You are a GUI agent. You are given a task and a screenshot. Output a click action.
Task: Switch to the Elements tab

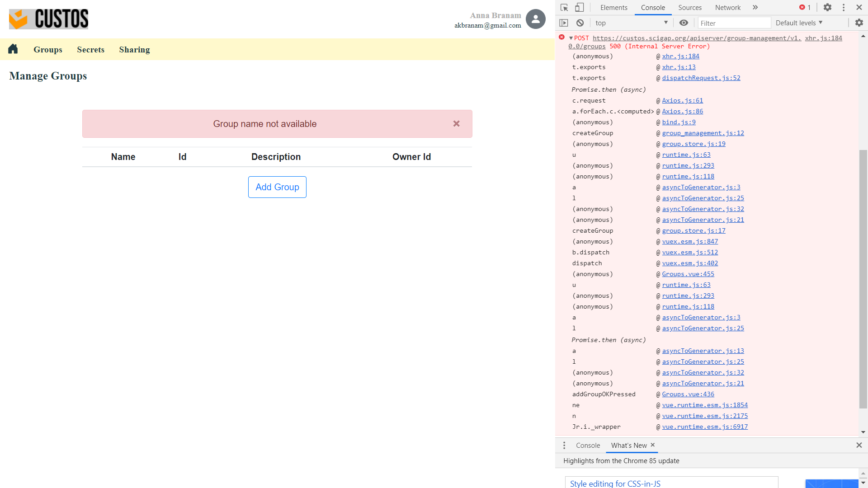(613, 8)
